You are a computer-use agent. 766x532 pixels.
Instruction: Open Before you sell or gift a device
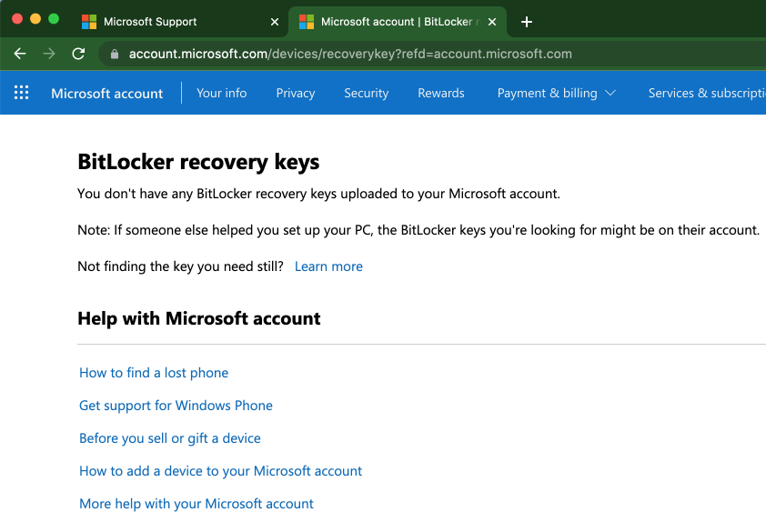pos(169,437)
